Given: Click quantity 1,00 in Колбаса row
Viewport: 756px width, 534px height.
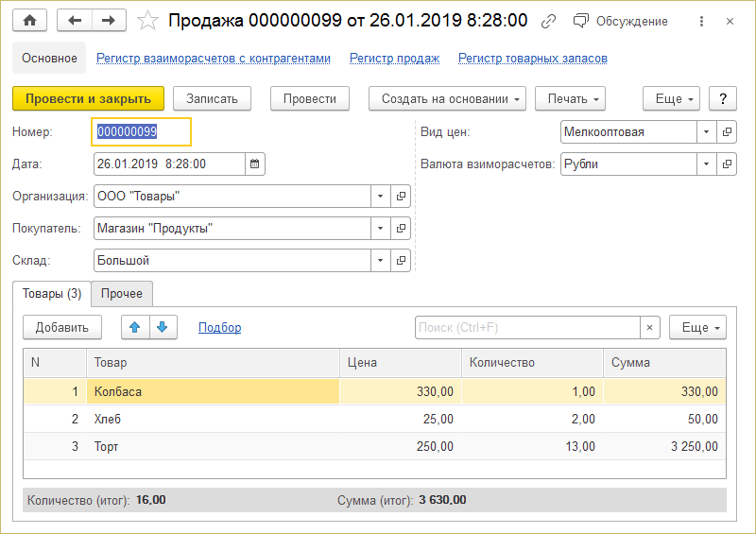Looking at the screenshot, I should 533,391.
